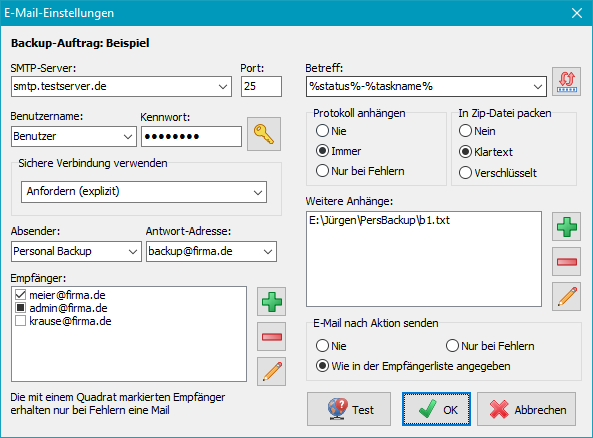The image size is (593, 438).
Task: Remove the selected recipient with the red minus button
Action: tap(272, 337)
